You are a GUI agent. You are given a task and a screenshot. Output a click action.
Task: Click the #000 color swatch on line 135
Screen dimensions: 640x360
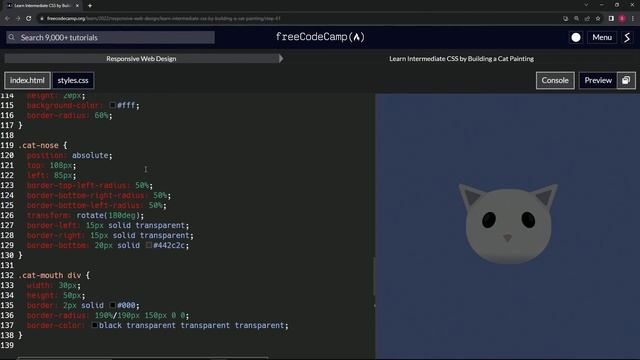point(113,305)
